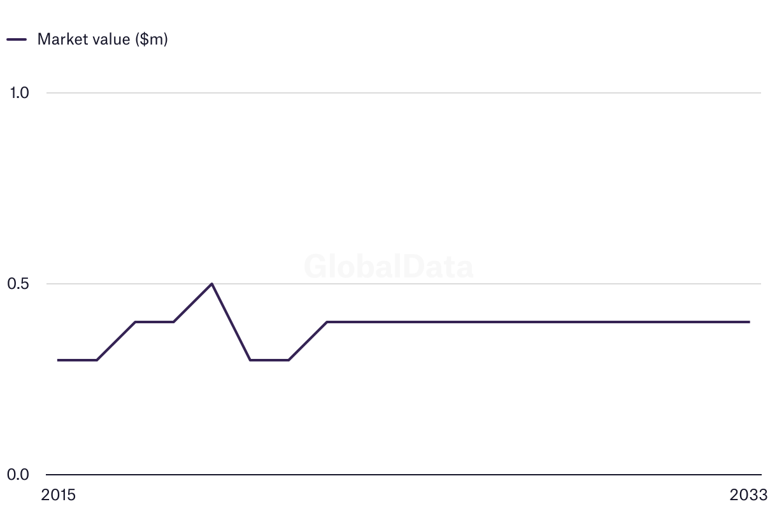Screen dimensions: 777x532
Task: Click the bottom of the drop after the peak
Action: pos(250,360)
